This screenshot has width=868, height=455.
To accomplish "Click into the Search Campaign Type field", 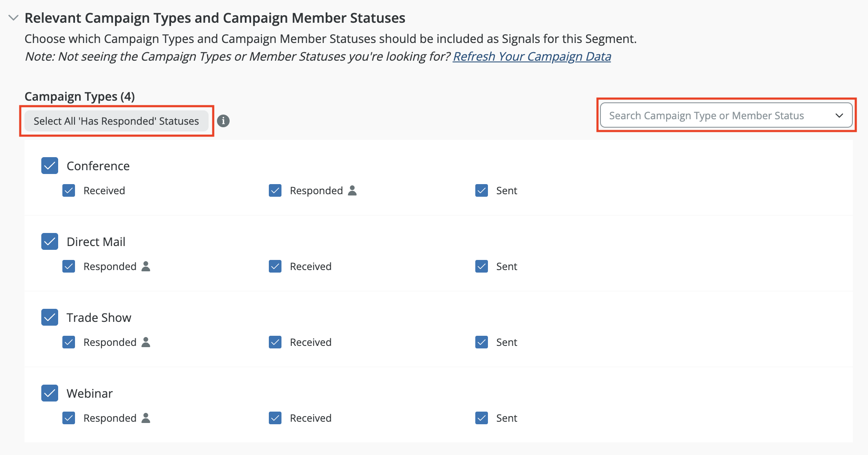I will (x=706, y=115).
